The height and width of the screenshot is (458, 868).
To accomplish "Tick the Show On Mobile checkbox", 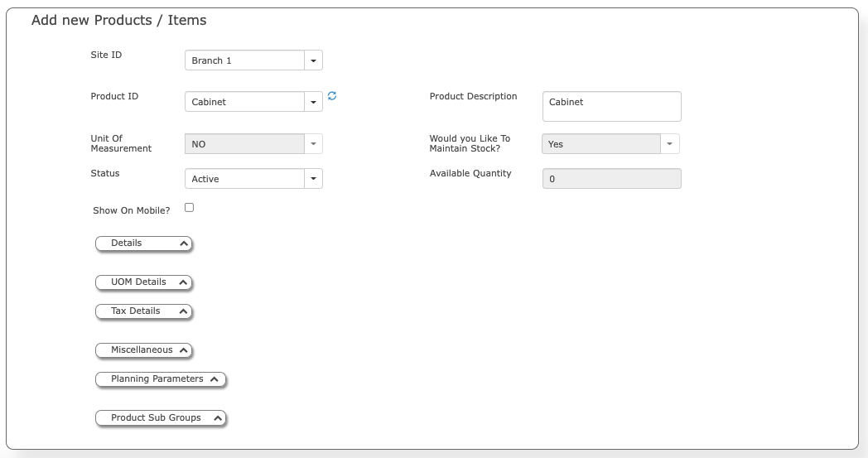I will coord(190,208).
